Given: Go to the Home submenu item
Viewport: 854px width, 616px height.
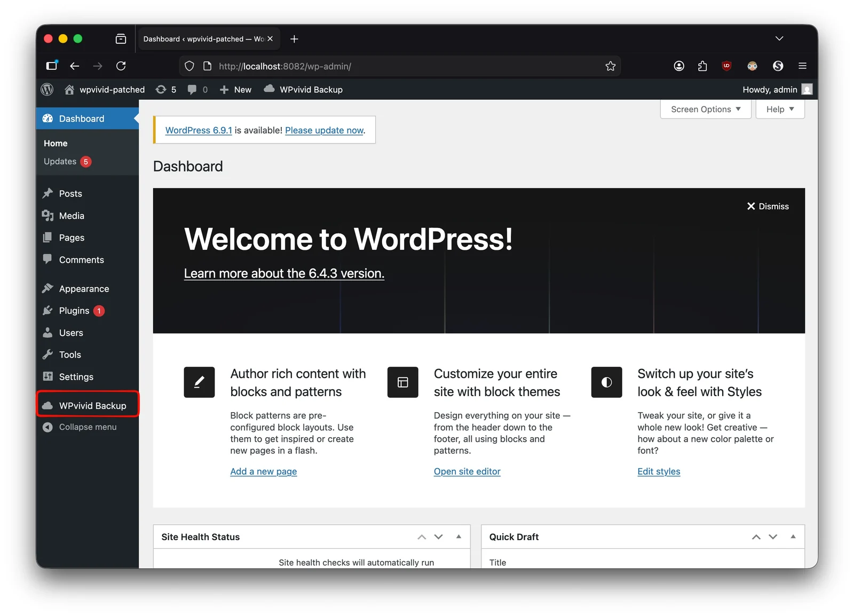Looking at the screenshot, I should tap(56, 144).
